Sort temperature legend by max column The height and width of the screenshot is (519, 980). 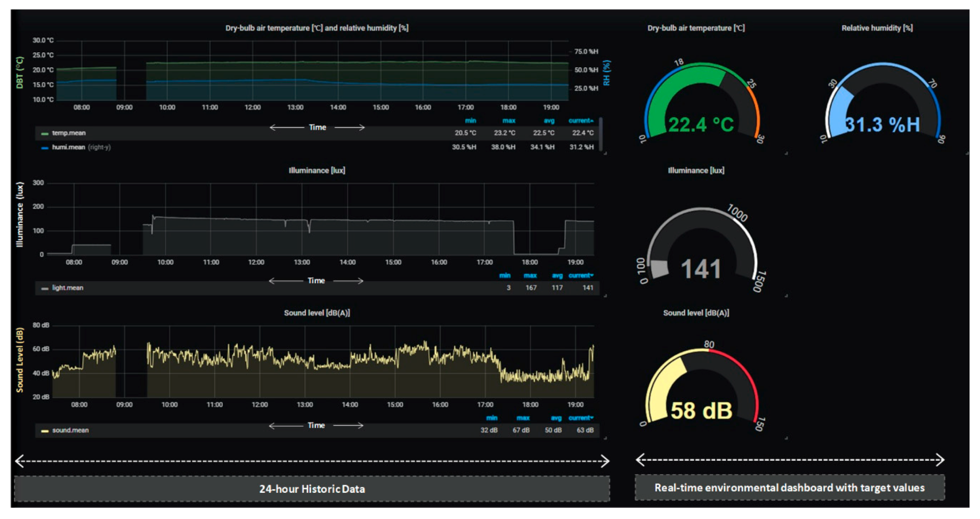point(508,121)
